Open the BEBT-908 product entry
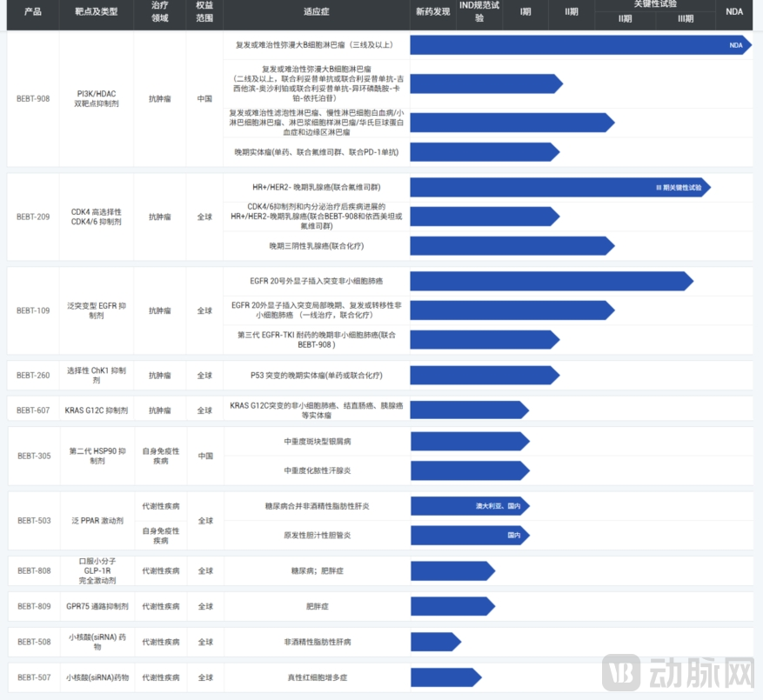This screenshot has width=763, height=700. pyautogui.click(x=33, y=98)
